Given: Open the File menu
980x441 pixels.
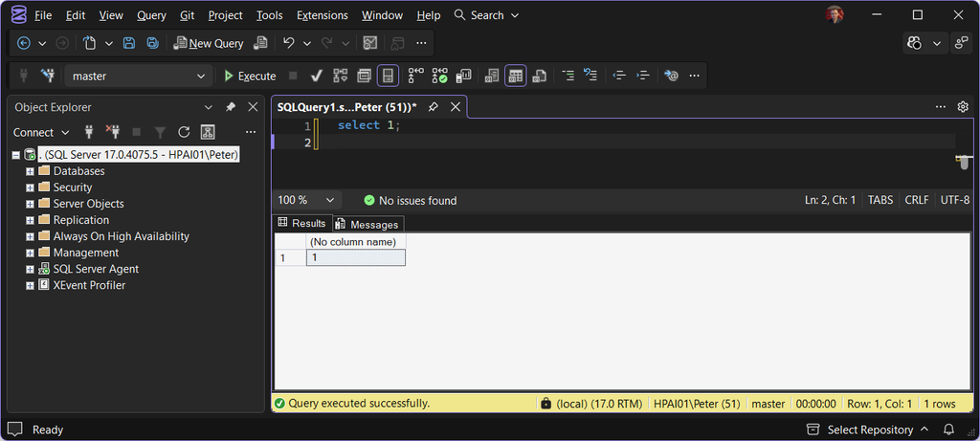Looking at the screenshot, I should (x=43, y=15).
